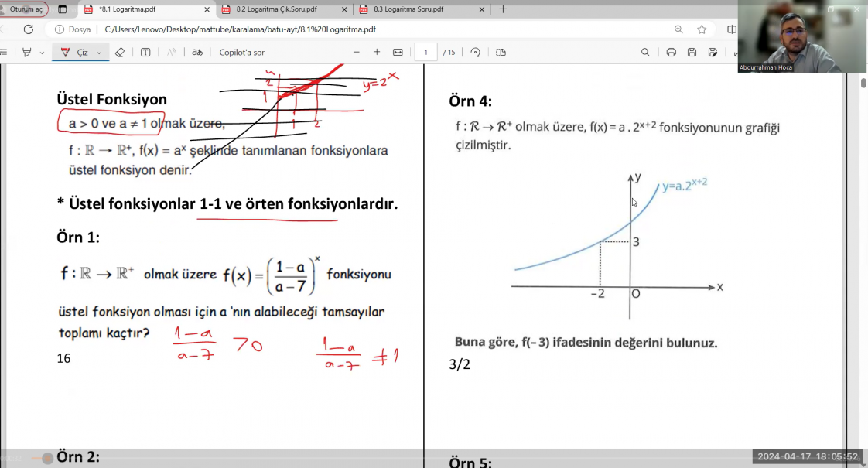This screenshot has width=868, height=468.
Task: Select the eraser tool
Action: 119,52
